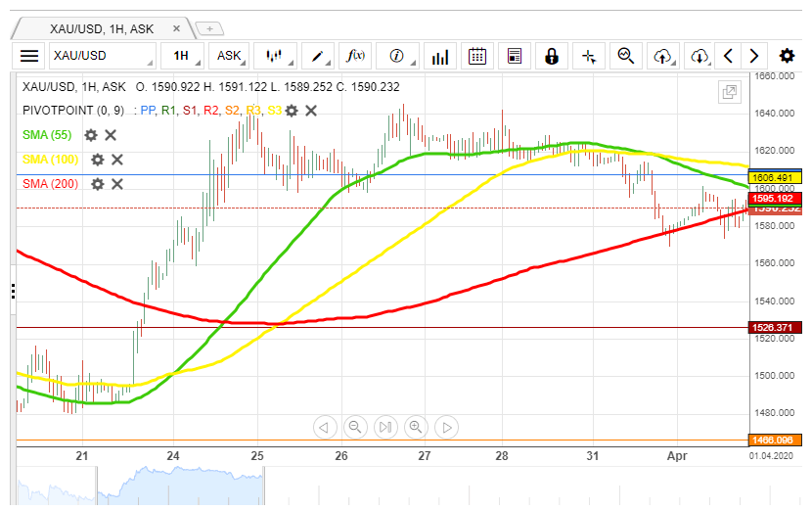
Task: Open the calendar date picker icon
Action: (x=477, y=56)
